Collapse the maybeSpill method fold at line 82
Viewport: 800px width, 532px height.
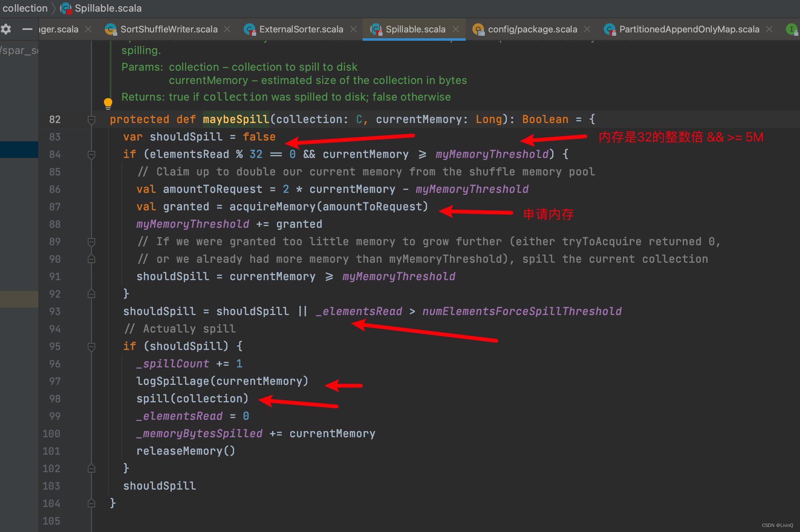pyautogui.click(x=91, y=120)
